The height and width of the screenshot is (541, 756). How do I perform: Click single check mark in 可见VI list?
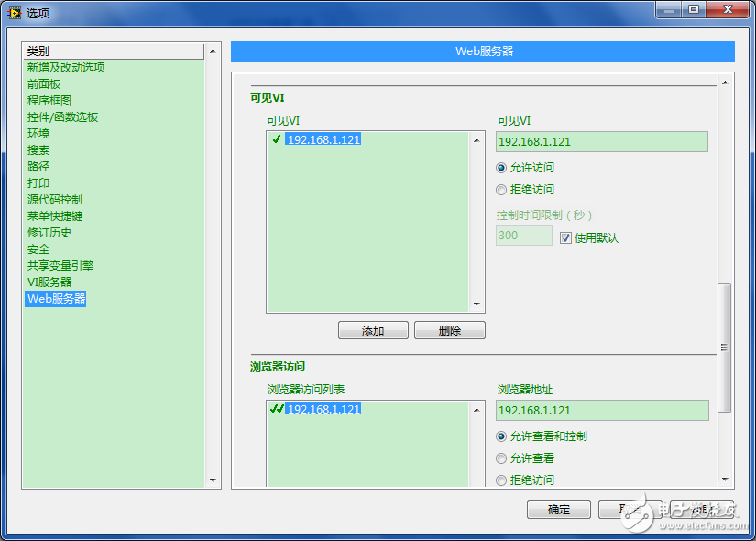coord(277,139)
